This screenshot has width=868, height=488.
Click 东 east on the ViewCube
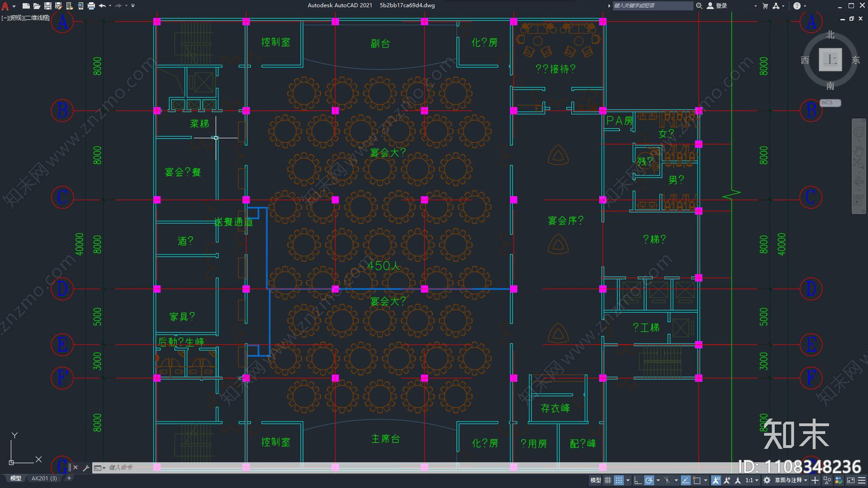point(856,60)
